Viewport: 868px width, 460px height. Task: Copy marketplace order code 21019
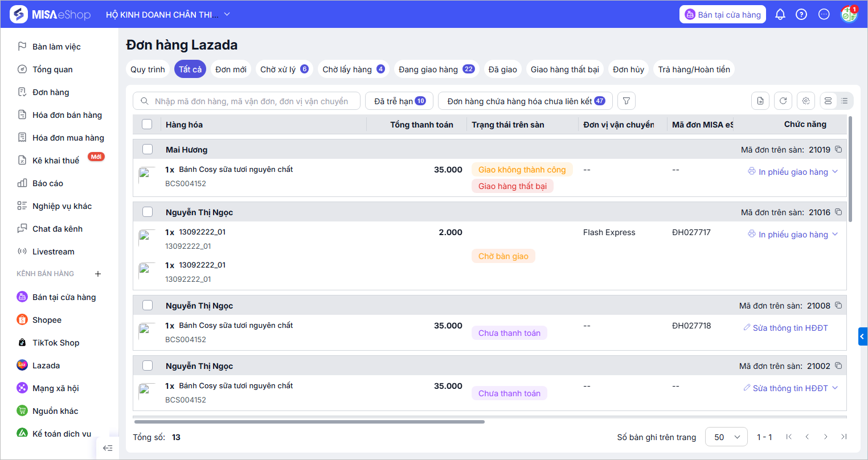click(838, 150)
